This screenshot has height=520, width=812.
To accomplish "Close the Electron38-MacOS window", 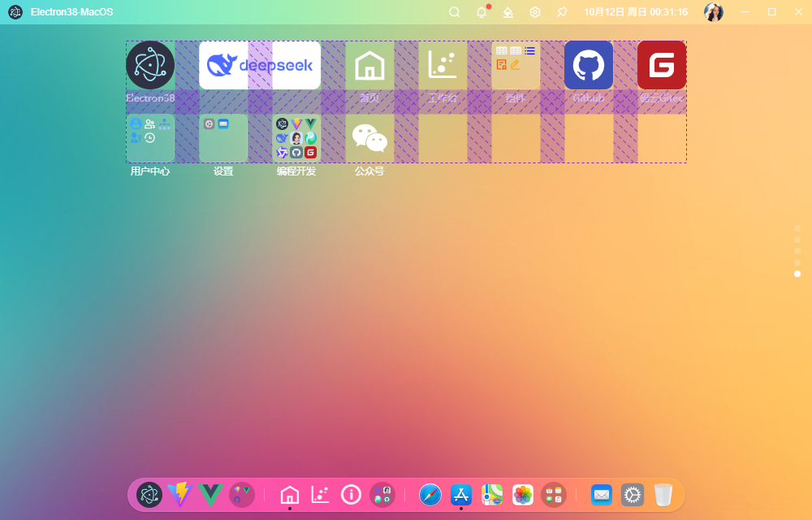I will point(798,12).
